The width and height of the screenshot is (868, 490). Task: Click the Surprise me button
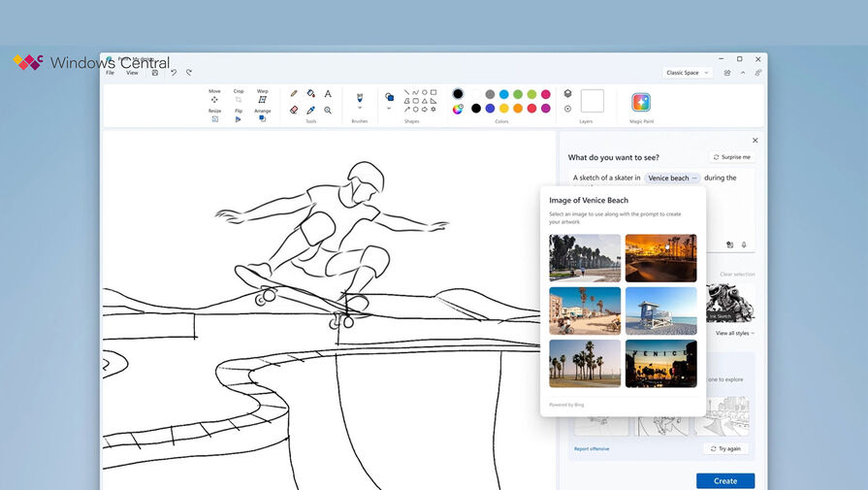(x=732, y=157)
